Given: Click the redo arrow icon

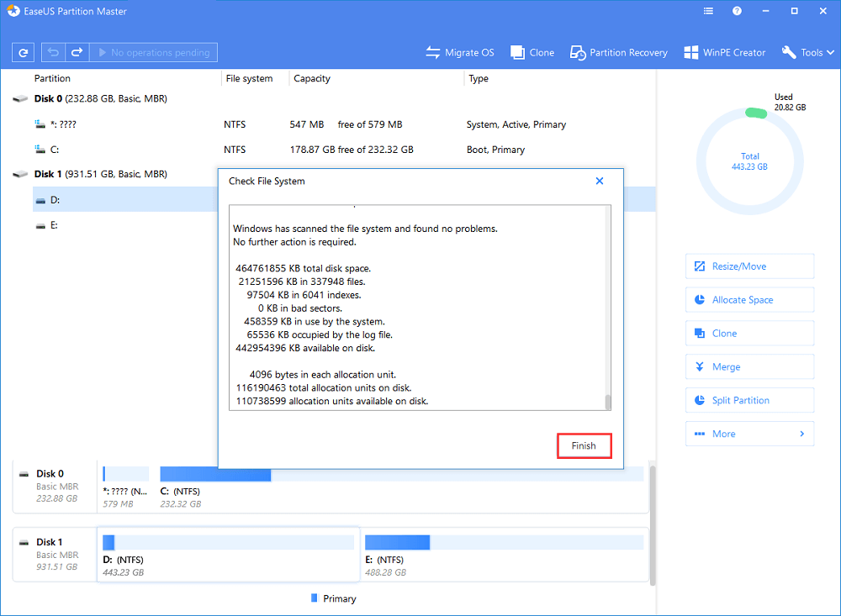Looking at the screenshot, I should click(77, 53).
